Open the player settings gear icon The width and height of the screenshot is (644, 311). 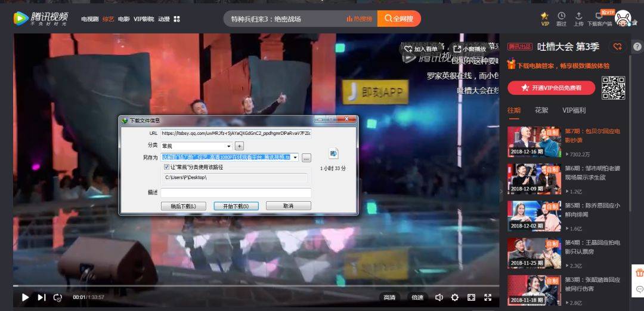pos(454,297)
